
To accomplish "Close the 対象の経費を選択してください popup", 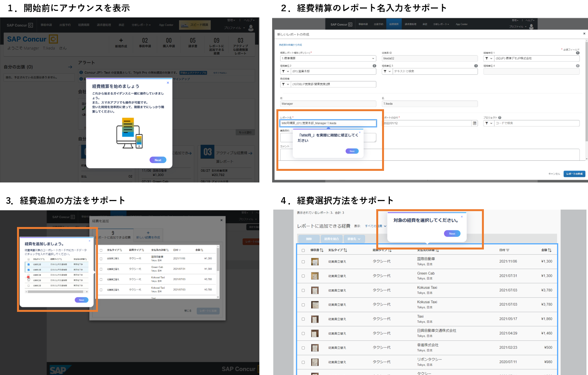I will [461, 217].
